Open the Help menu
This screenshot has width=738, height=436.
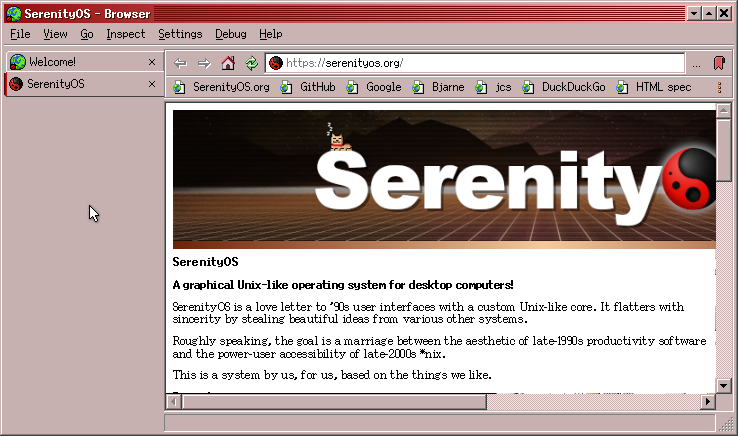point(271,34)
